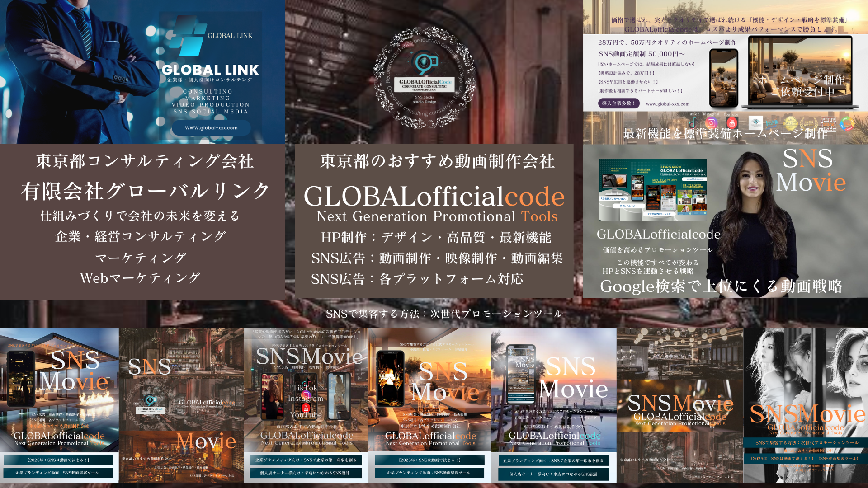This screenshot has width=868, height=488.
Task: Click the white eye-logo badge beside YouTube icon
Action: coord(755,123)
